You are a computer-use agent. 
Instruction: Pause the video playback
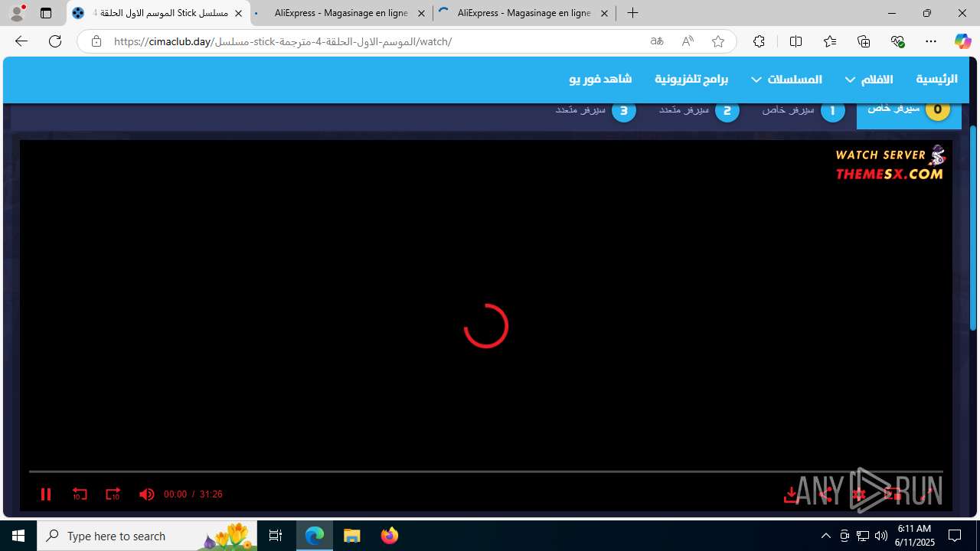coord(46,494)
